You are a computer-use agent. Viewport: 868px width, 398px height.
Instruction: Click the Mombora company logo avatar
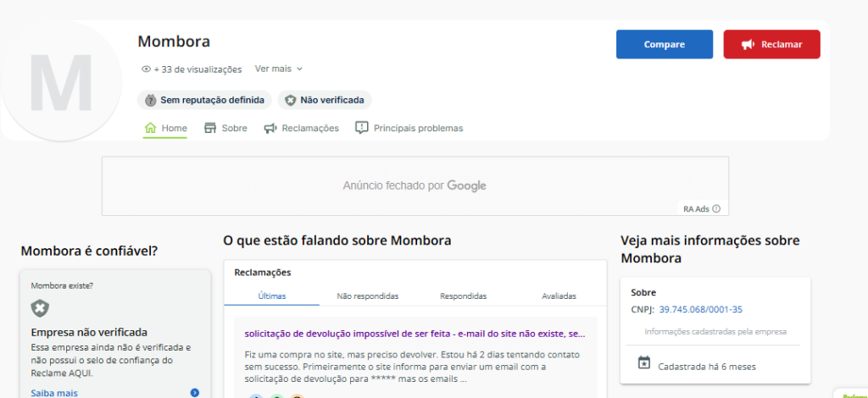[60, 82]
